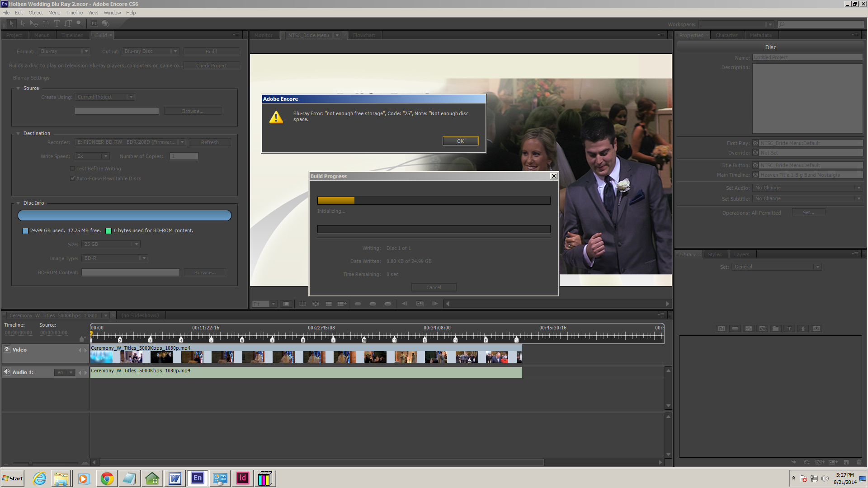Click the Edit in Photoshop icon
Image resolution: width=868 pixels, height=488 pixels.
(x=94, y=23)
